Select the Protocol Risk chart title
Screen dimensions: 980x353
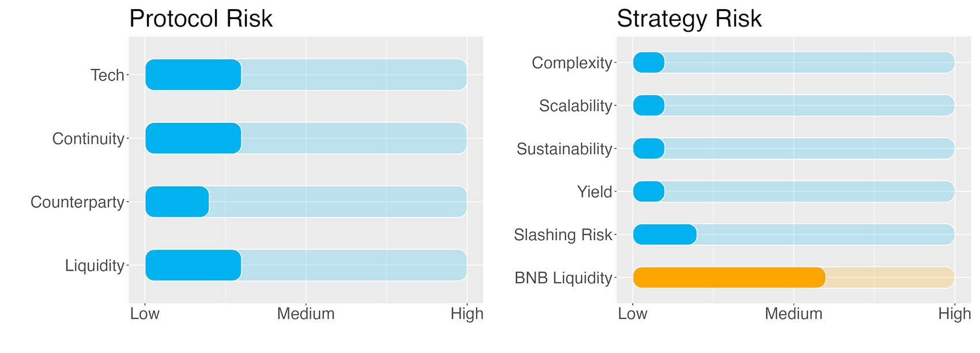pos(201,18)
